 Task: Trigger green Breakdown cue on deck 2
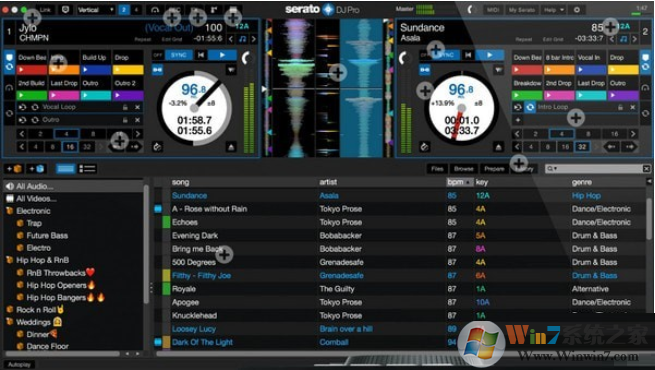(x=527, y=96)
